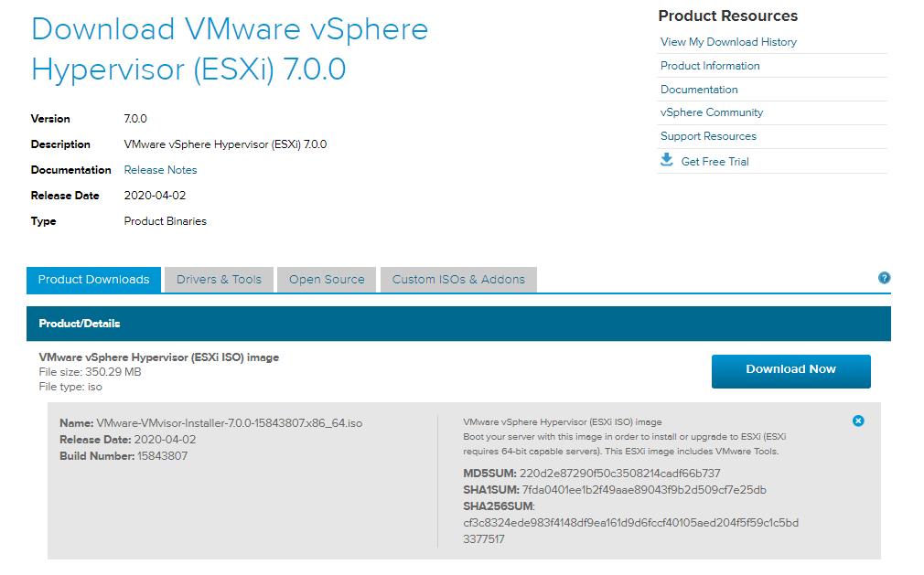Go to Custom ISOs & Addons tab
Image resolution: width=924 pixels, height=575 pixels.
pyautogui.click(x=458, y=280)
